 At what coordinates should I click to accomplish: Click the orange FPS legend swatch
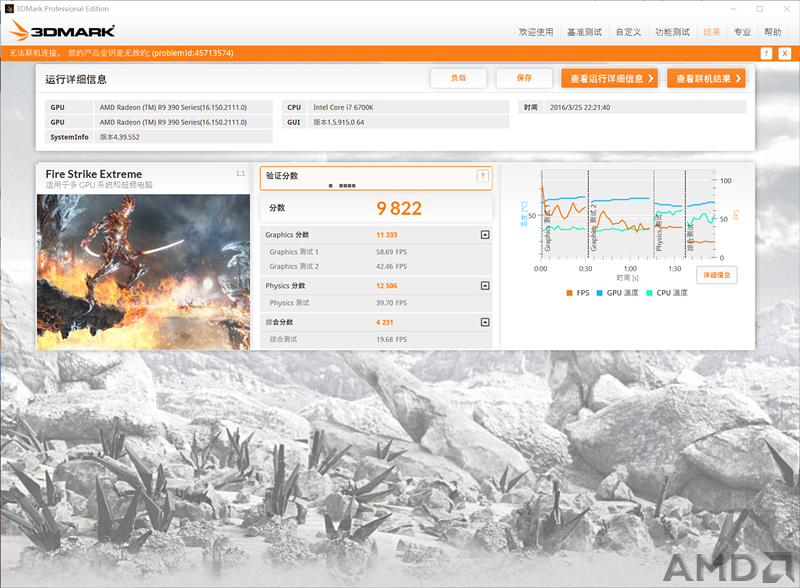pos(569,293)
